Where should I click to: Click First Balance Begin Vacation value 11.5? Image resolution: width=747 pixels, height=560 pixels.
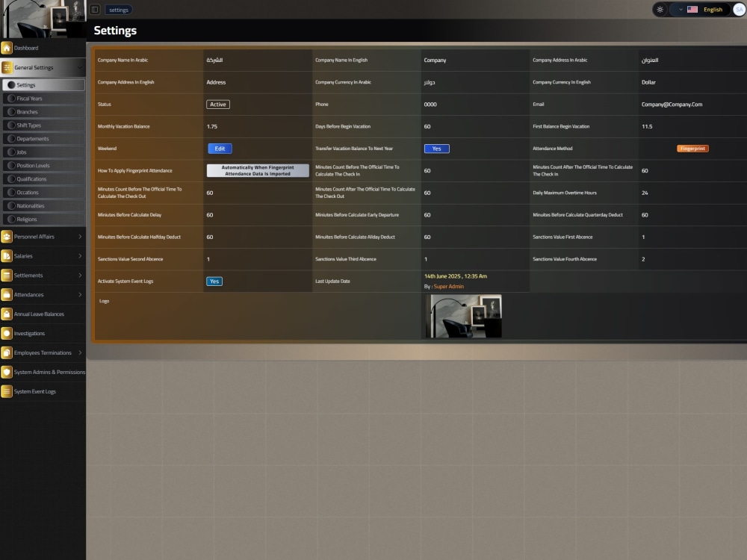pyautogui.click(x=647, y=127)
